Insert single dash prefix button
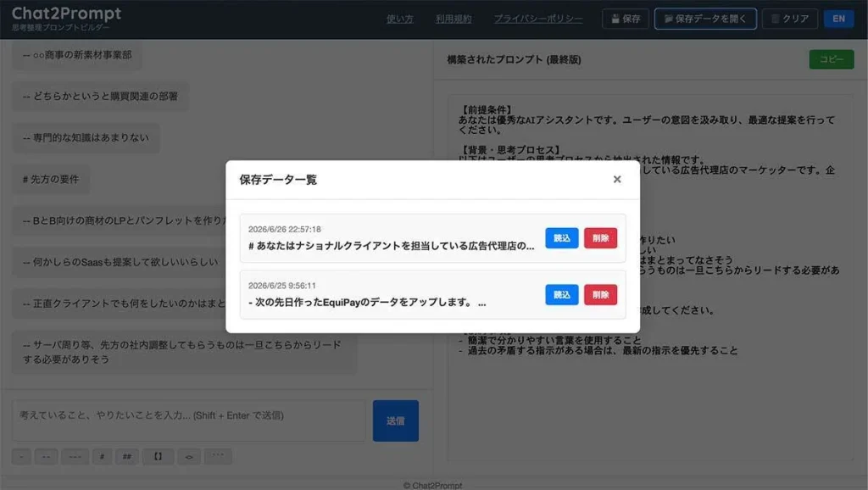Viewport: 868px width, 490px height. (21, 457)
